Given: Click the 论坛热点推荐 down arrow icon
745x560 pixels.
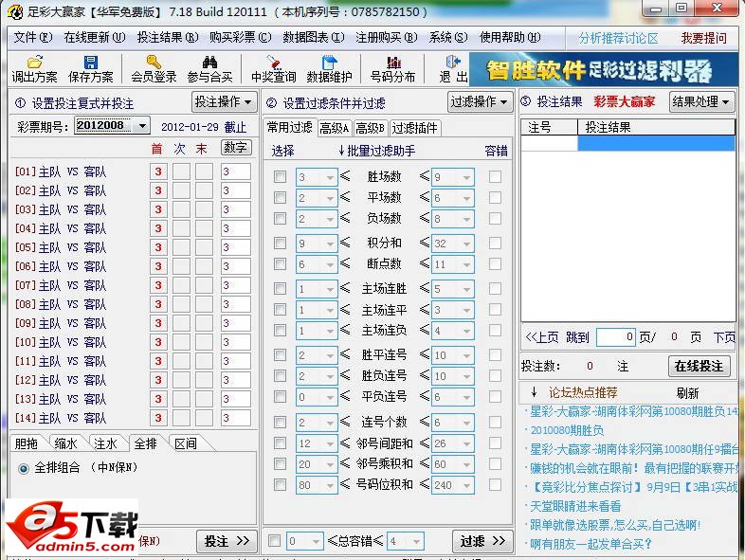Looking at the screenshot, I should 534,392.
